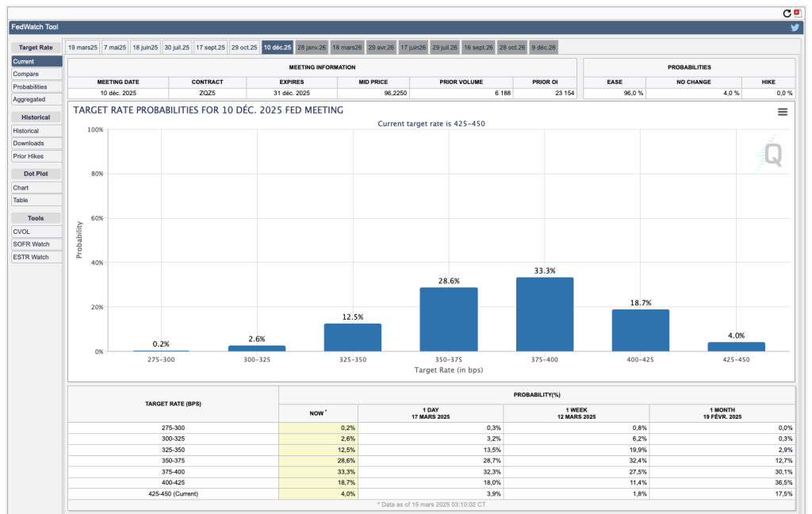This screenshot has height=514, width=812.
Task: Click the meeting date 10 déc. 2025
Action: [118, 94]
